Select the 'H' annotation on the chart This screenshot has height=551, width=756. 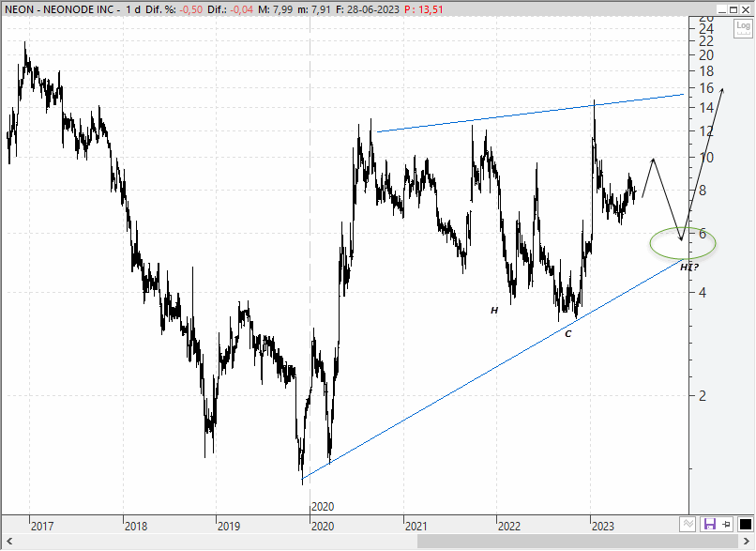point(494,311)
